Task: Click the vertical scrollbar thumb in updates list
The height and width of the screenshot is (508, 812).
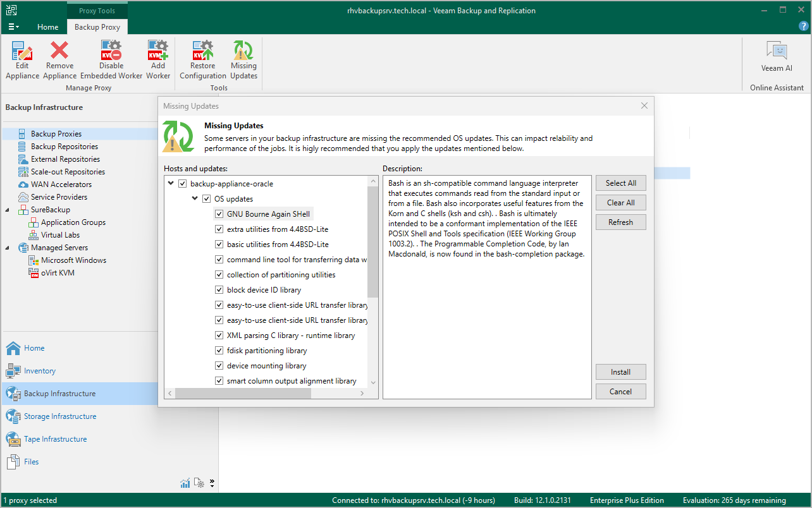Action: click(372, 242)
